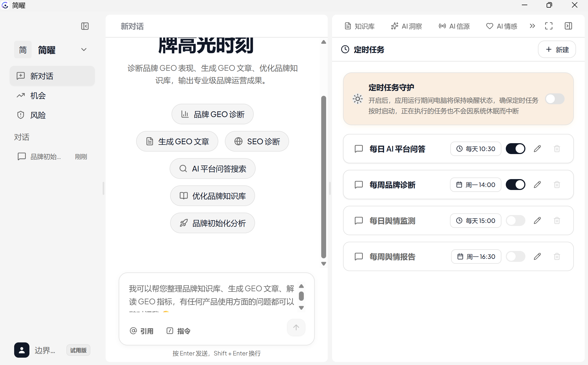The height and width of the screenshot is (365, 588).
Task: Click the 周一 16:30 schedule badge
Action: [476, 256]
